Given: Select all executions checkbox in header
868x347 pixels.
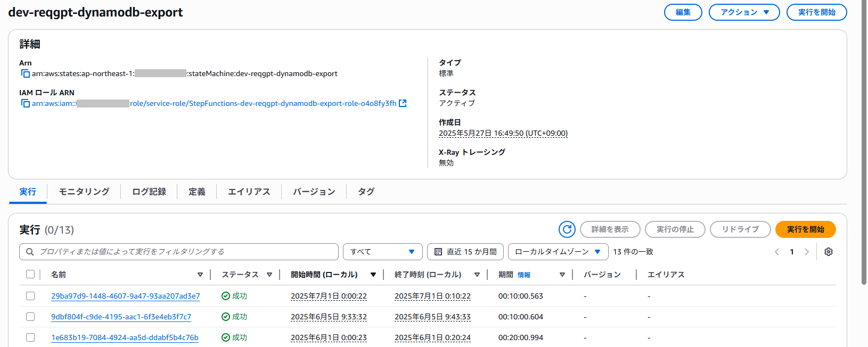Looking at the screenshot, I should [x=30, y=274].
